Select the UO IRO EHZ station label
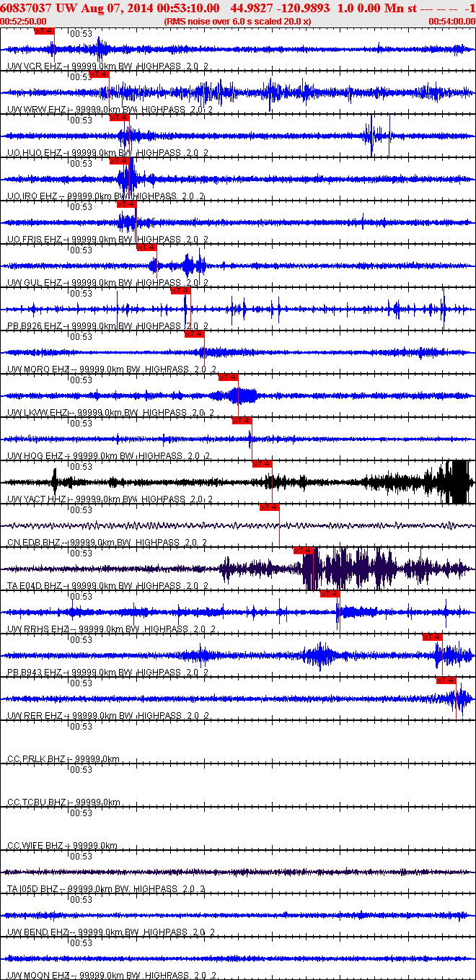This screenshot has height=980, width=476. point(106,196)
